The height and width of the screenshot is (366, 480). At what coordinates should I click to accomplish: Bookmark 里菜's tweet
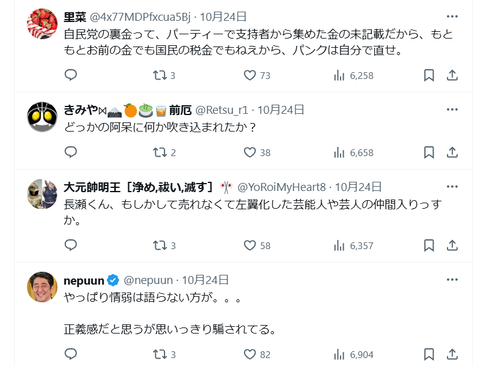click(429, 75)
